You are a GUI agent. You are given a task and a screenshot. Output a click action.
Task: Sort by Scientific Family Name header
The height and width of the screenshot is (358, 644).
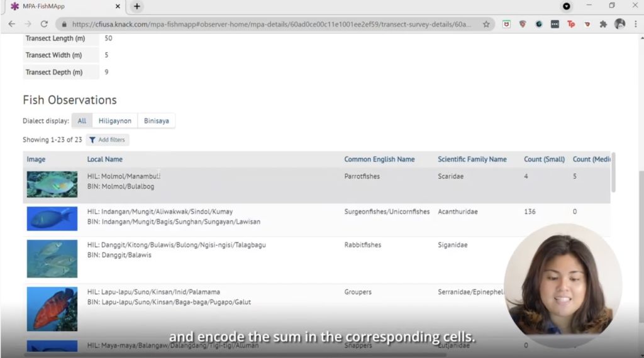(472, 160)
